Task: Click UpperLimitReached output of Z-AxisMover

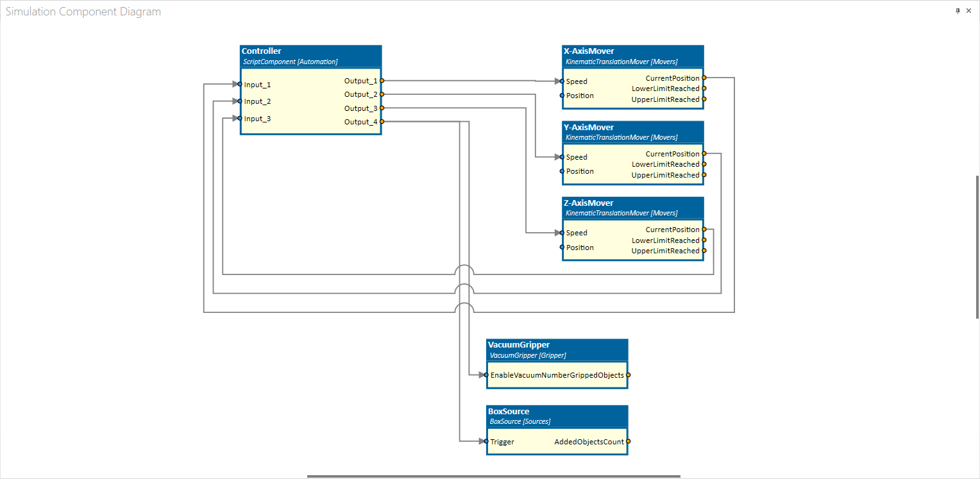Action: click(704, 251)
